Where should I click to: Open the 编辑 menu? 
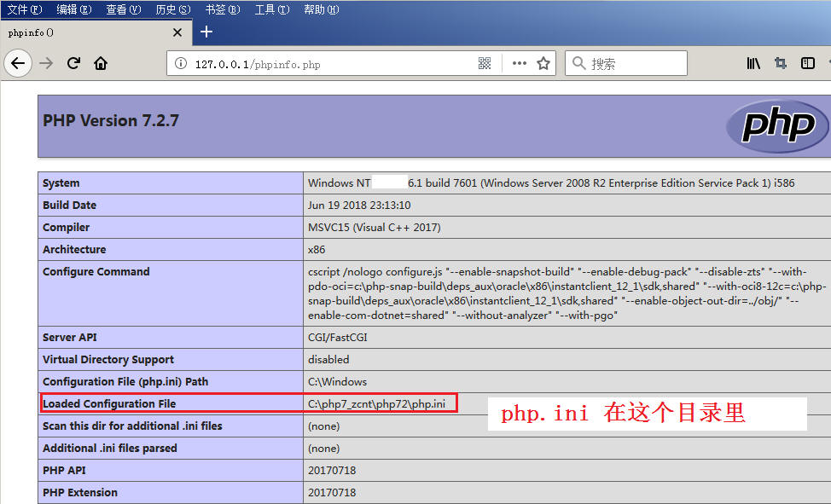pos(74,9)
